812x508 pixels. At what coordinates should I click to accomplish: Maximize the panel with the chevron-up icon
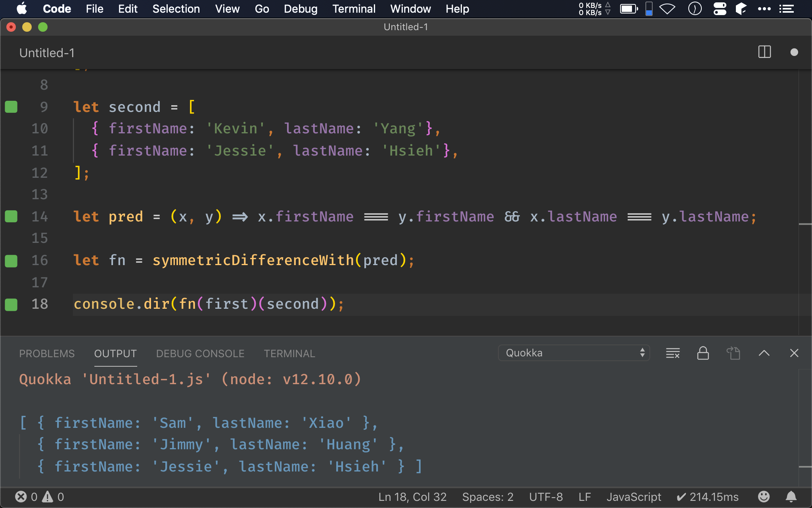(764, 353)
